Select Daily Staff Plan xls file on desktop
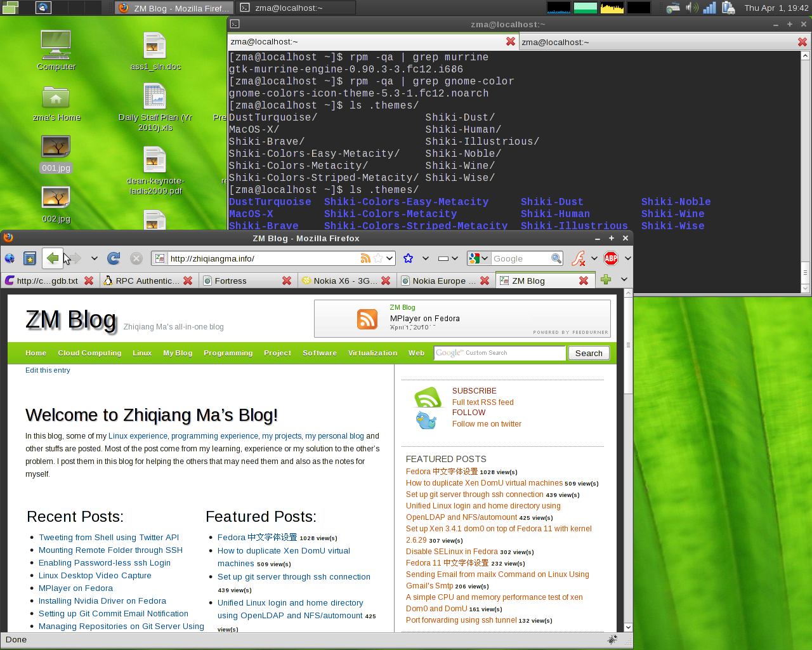 pos(155,107)
